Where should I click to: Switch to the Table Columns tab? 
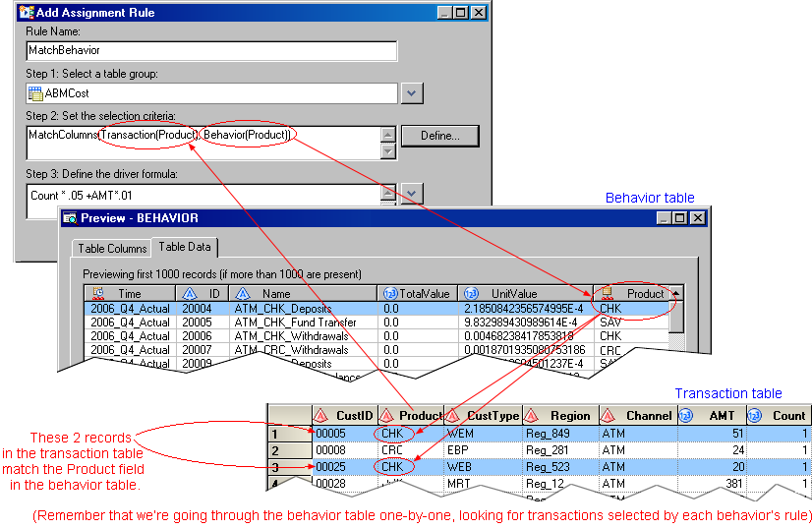111,248
